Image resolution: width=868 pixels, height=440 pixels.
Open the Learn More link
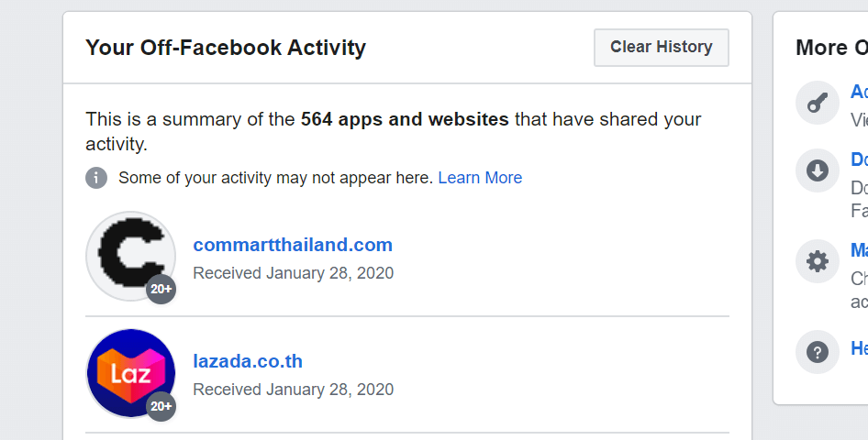(x=480, y=178)
